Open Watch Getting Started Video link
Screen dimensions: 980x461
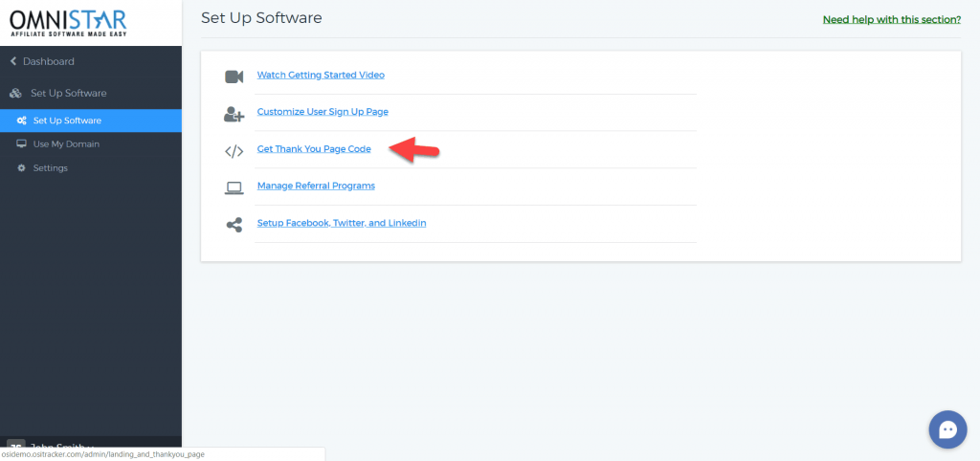click(321, 75)
